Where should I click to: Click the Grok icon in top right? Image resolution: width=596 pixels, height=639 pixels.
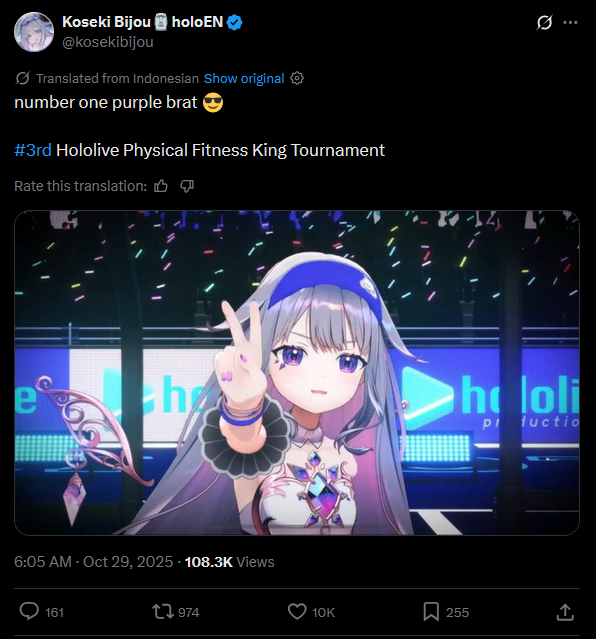pos(544,22)
